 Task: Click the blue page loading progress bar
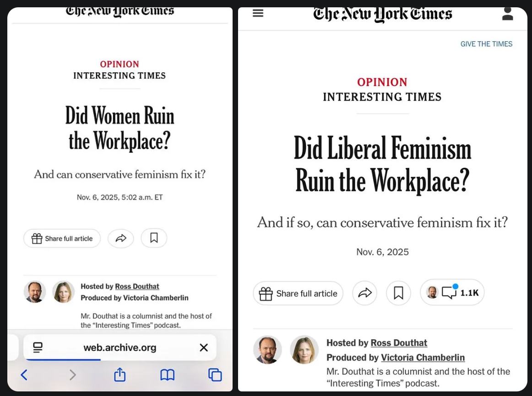click(x=62, y=359)
